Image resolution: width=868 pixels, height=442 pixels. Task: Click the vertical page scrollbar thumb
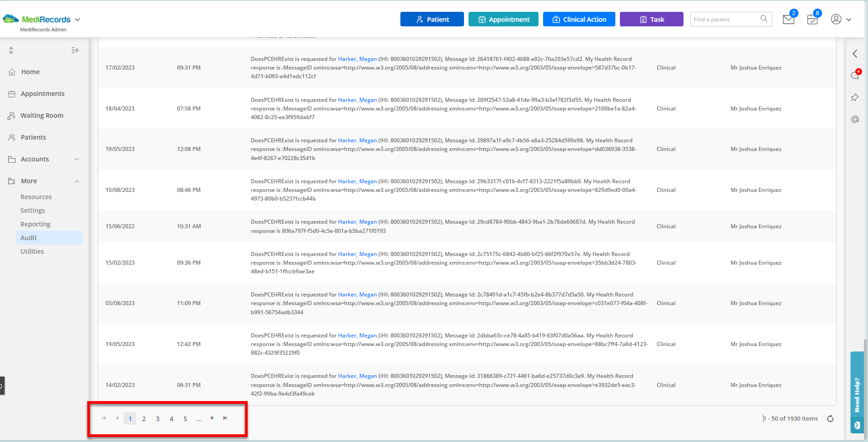866,390
